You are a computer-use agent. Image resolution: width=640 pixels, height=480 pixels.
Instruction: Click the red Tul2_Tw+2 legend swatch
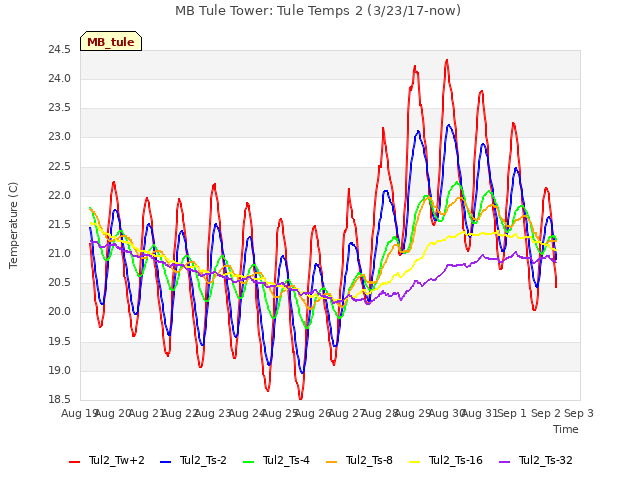[75, 462]
